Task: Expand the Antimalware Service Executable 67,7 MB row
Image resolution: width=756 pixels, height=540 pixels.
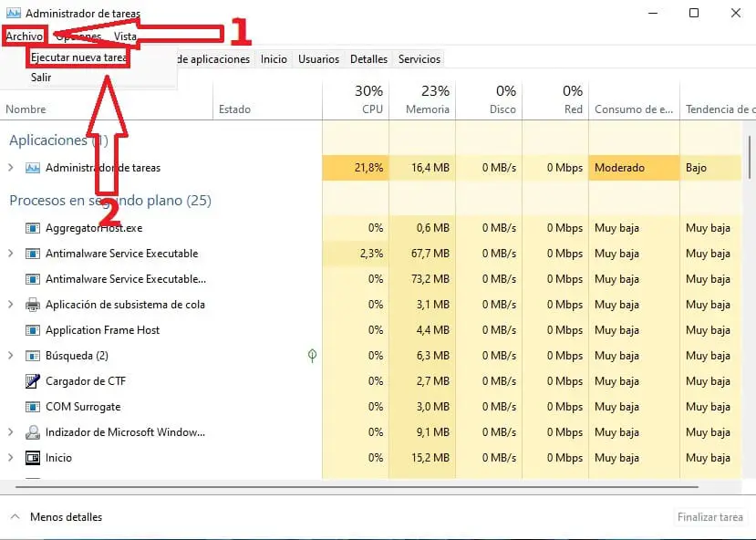Action: pyautogui.click(x=11, y=254)
